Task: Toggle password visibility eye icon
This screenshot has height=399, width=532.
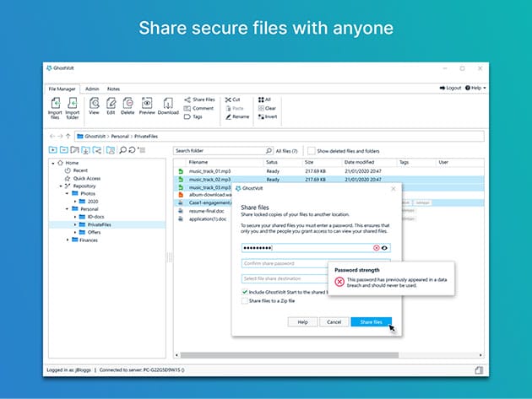Action: [x=385, y=248]
